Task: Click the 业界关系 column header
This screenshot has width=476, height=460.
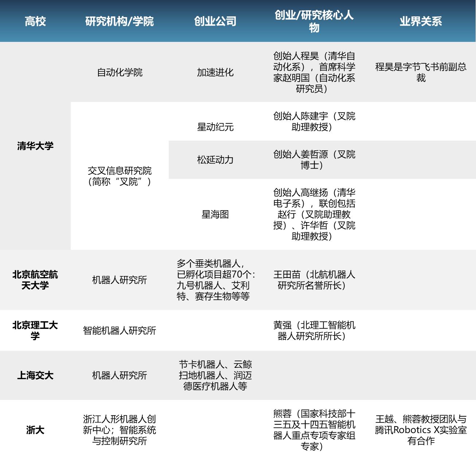Action: pyautogui.click(x=421, y=21)
